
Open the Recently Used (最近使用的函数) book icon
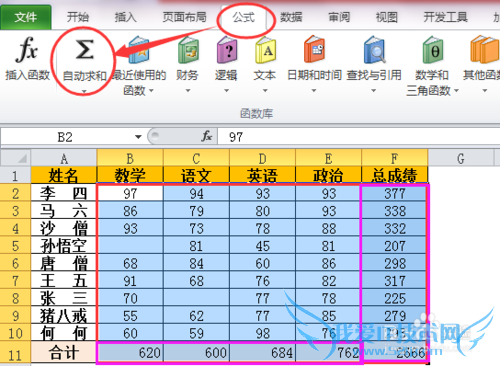pyautogui.click(x=139, y=50)
